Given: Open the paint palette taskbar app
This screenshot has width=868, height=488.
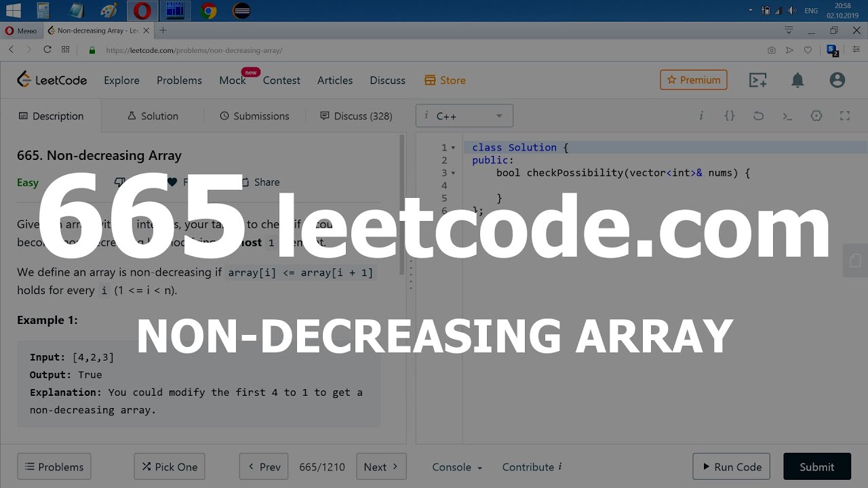Looking at the screenshot, I should (x=108, y=10).
